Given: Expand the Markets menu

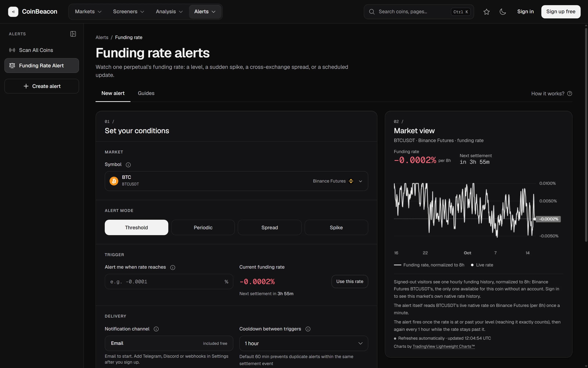Looking at the screenshot, I should point(88,12).
